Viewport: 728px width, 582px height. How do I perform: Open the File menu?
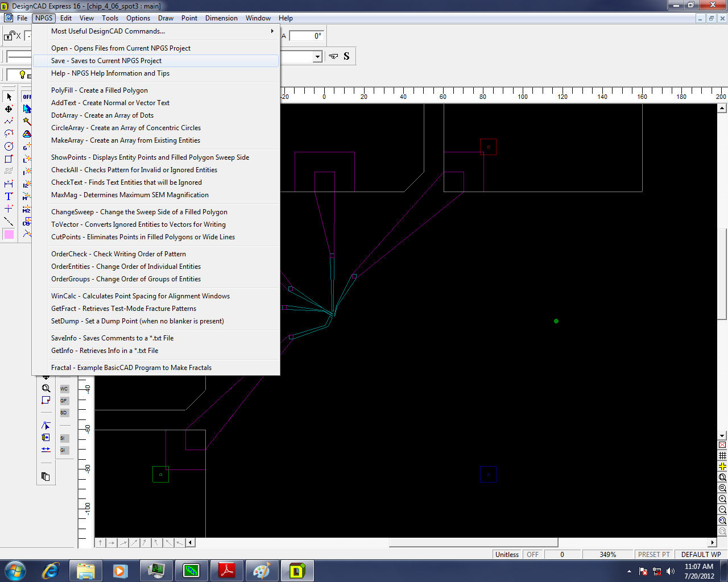click(22, 18)
